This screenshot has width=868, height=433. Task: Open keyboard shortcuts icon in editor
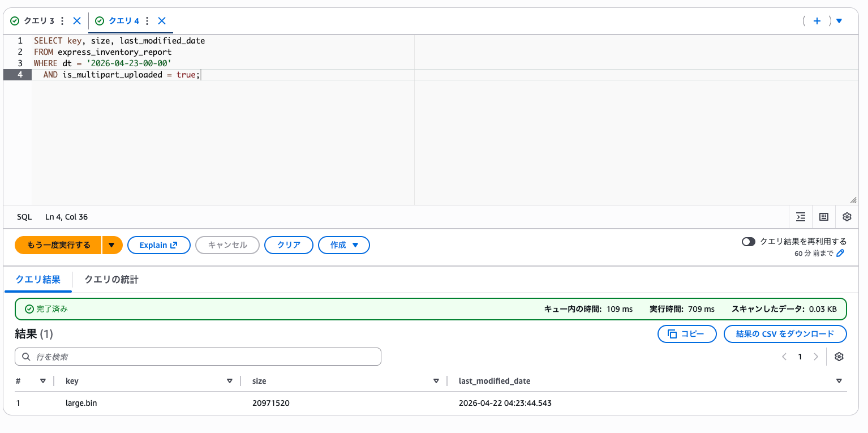pyautogui.click(x=824, y=217)
